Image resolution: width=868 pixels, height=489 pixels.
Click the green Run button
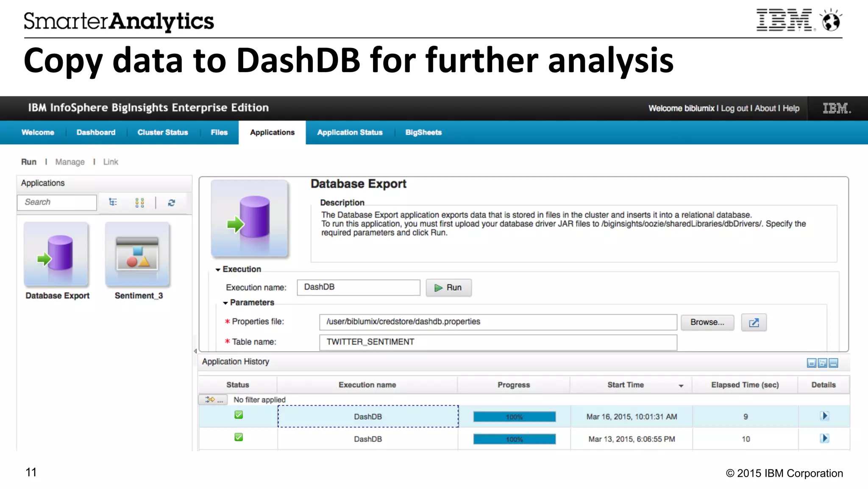[x=448, y=288]
